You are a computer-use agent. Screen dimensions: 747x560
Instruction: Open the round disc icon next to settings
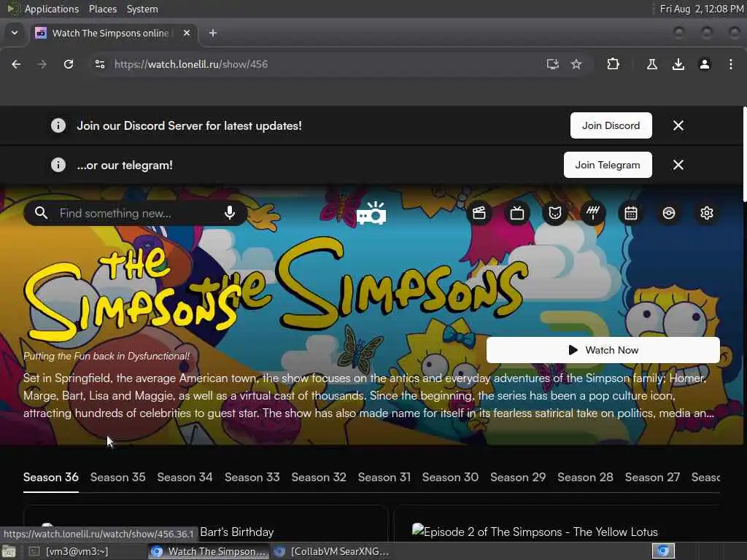tap(669, 213)
